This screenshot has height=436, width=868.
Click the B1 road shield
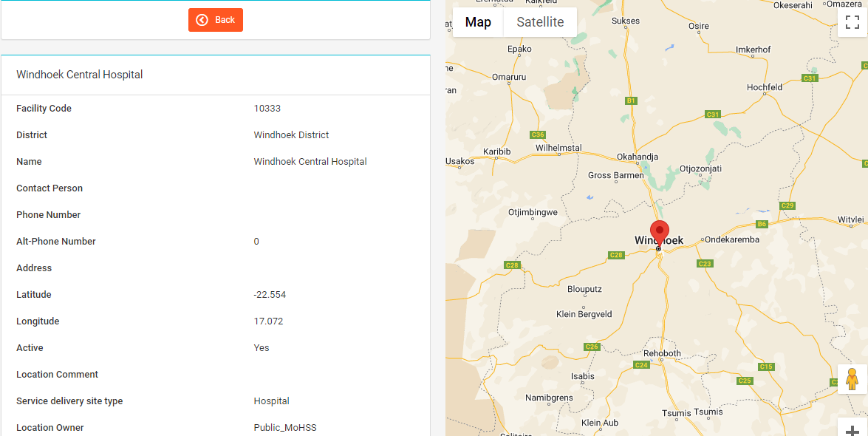click(631, 101)
